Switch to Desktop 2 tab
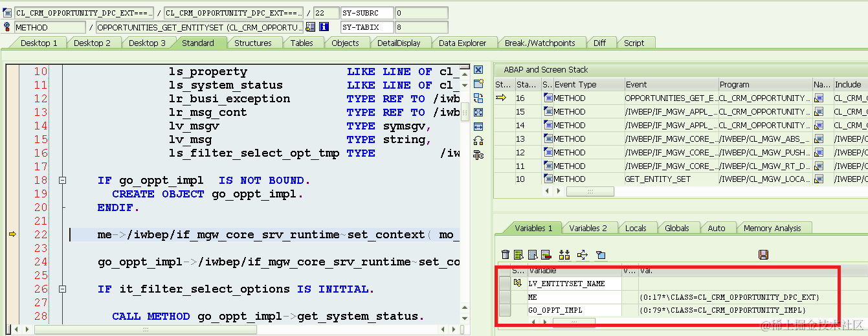Viewport: 868px width, 336px height. [x=92, y=43]
